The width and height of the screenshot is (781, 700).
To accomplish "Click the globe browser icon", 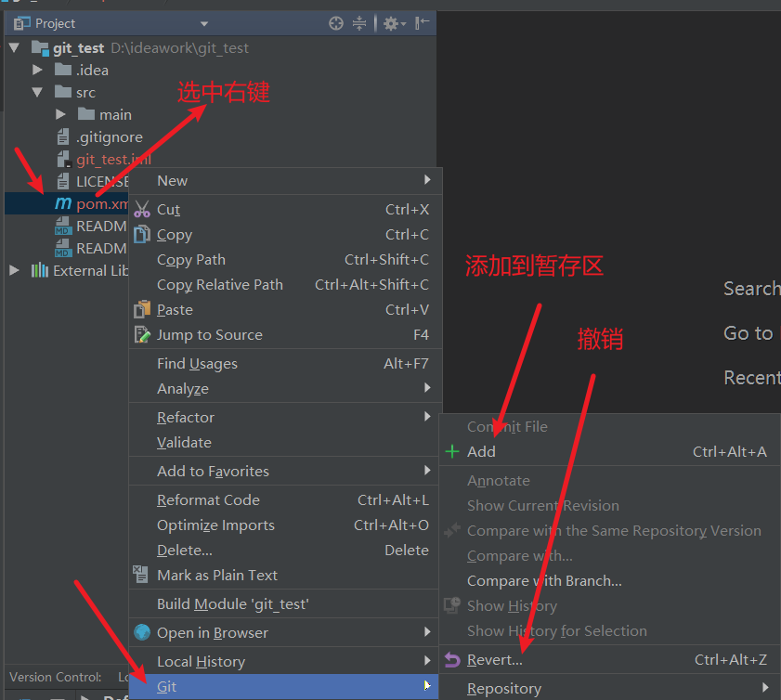I will [142, 632].
